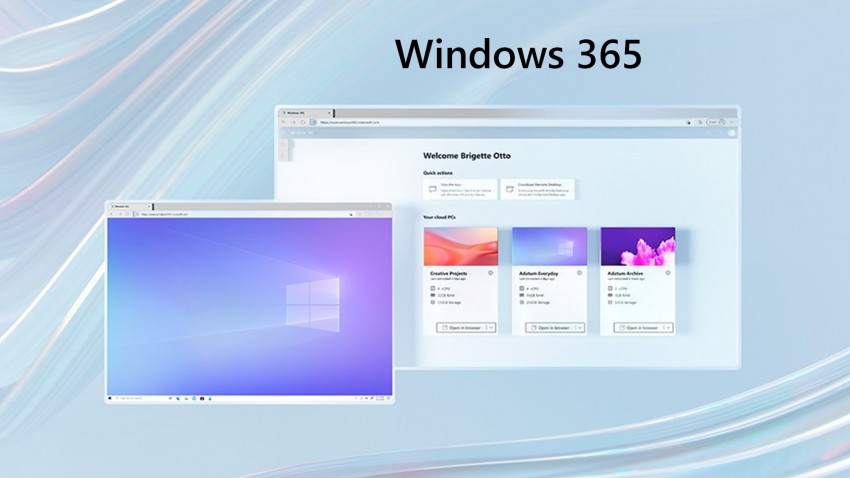Click the Your cloud PCs heading
This screenshot has height=478, width=850.
tap(439, 217)
